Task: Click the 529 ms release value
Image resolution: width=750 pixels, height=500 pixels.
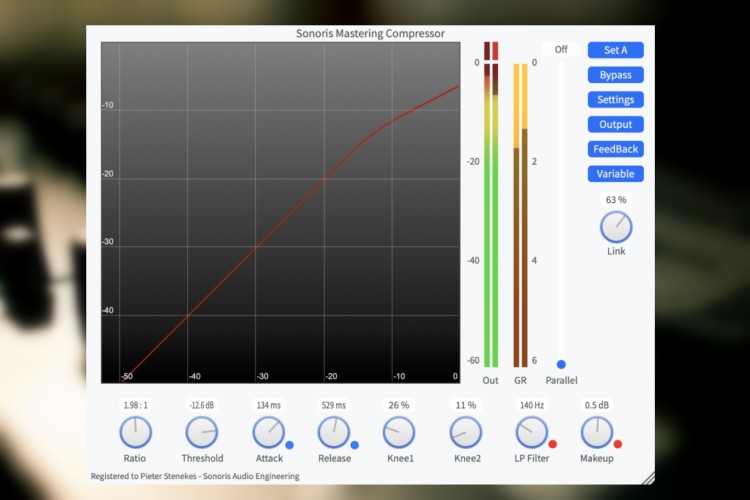Action: [334, 405]
